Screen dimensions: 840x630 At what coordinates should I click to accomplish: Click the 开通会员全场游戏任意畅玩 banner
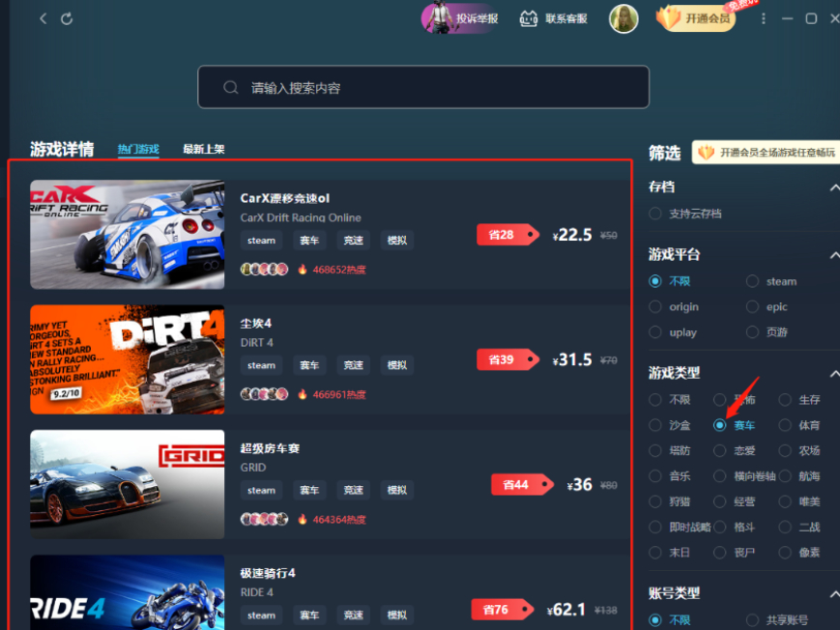[x=767, y=153]
